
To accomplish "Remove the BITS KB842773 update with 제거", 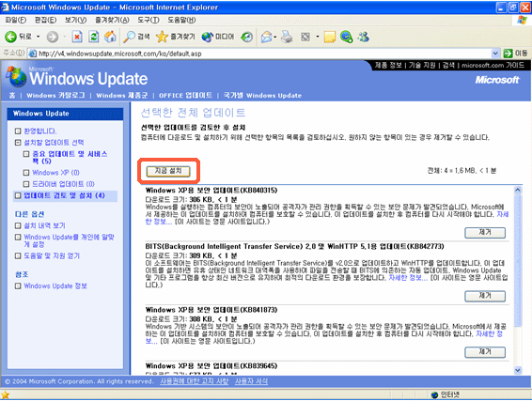I will point(485,296).
